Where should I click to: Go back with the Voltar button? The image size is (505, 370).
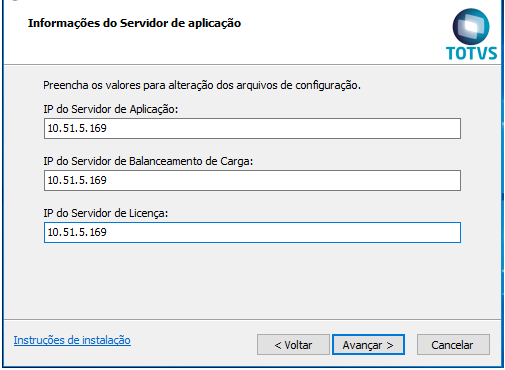[293, 345]
